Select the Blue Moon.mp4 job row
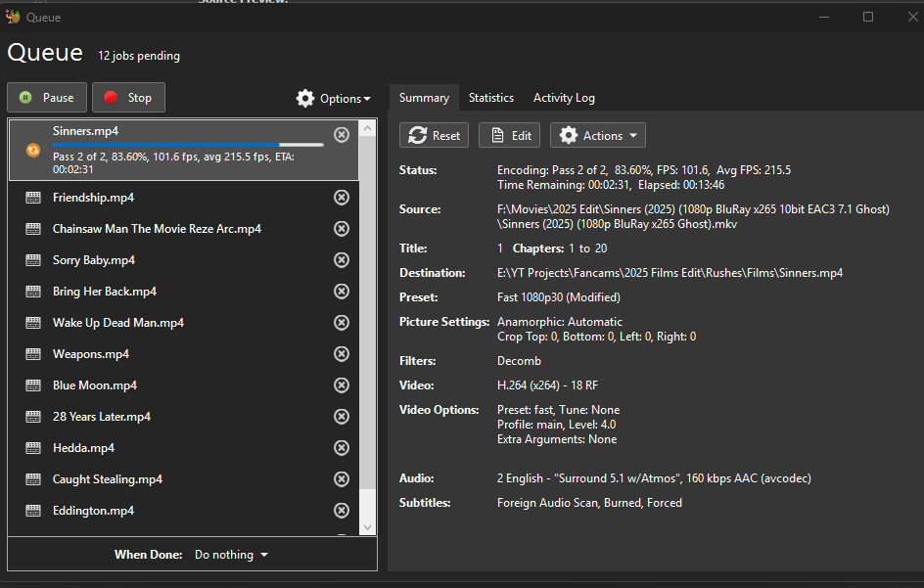924x588 pixels. [183, 385]
